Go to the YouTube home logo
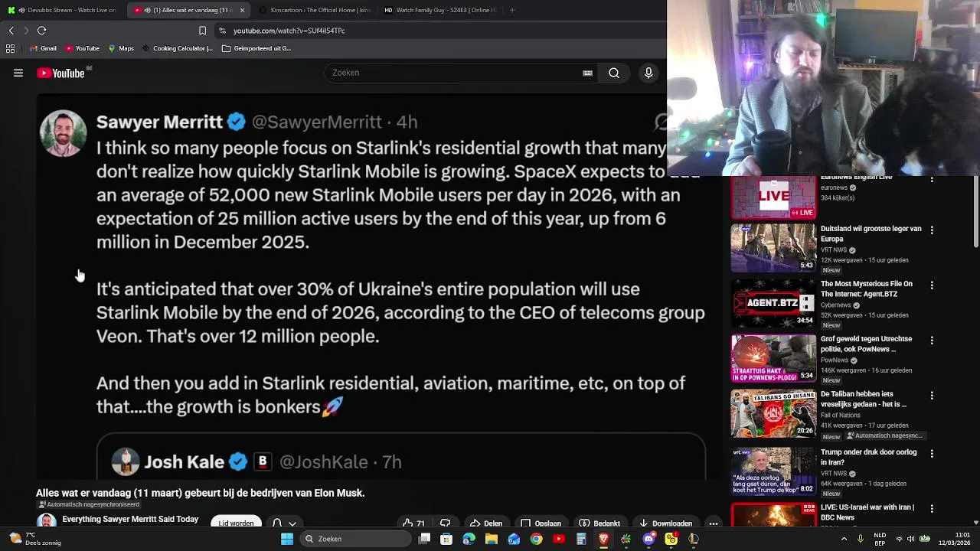Screen dimensions: 980x551 (60, 73)
